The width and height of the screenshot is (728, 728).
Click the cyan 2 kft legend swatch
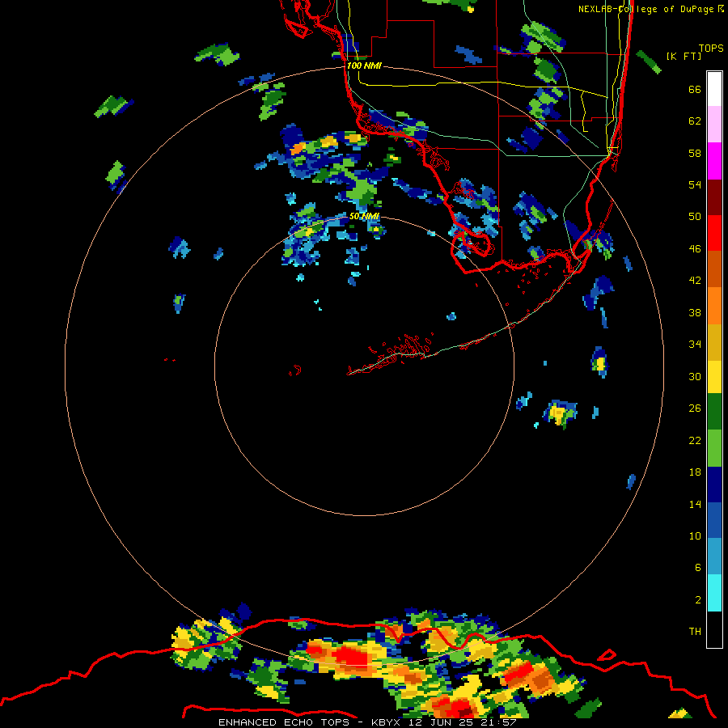point(714,593)
